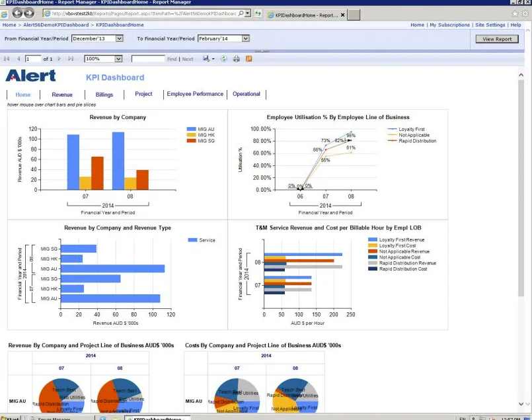Click the browser Back arrow button
Viewport: 532px width, 420px height.
click(x=17, y=13)
